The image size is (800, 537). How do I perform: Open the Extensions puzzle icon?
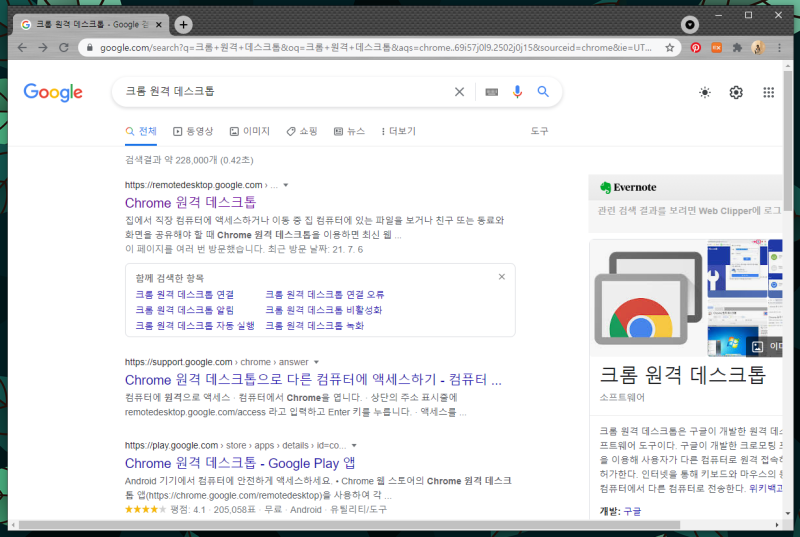point(737,47)
